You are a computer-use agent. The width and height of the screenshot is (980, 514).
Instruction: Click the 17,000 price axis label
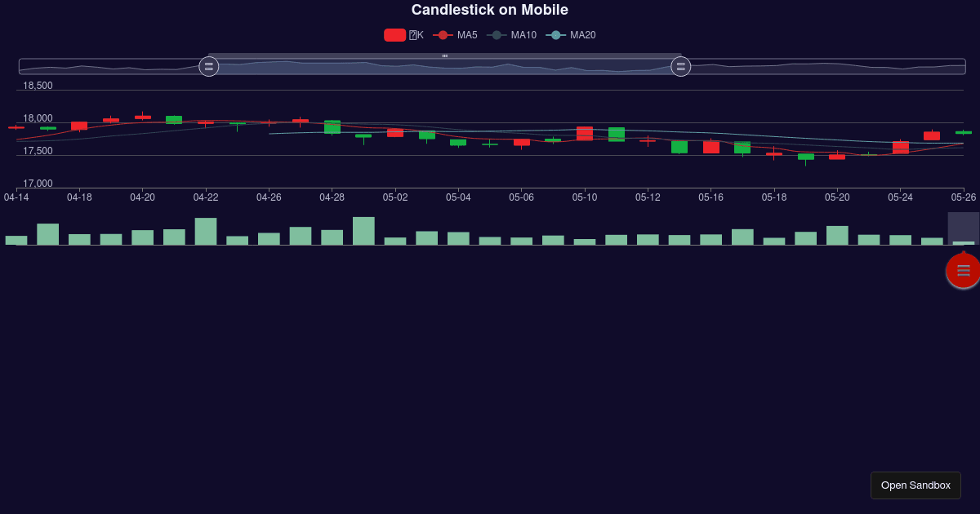(38, 184)
